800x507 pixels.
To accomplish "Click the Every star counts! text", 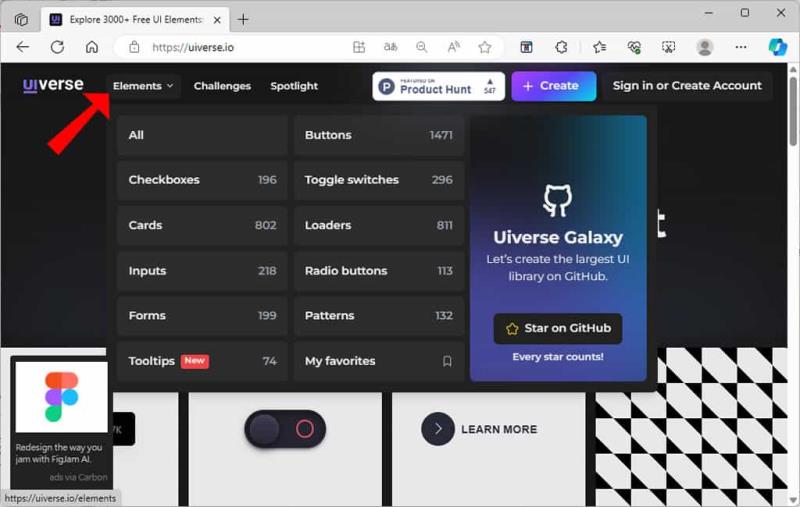I will coord(558,357).
